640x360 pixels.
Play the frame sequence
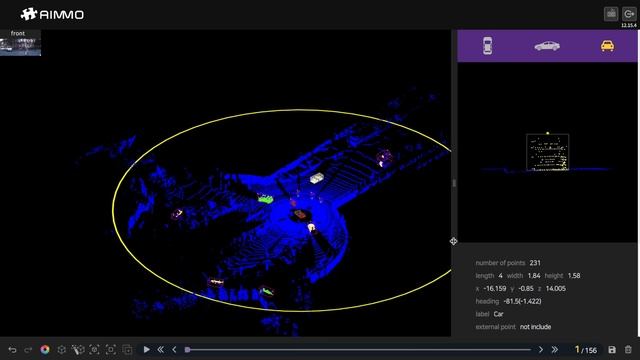coord(146,349)
